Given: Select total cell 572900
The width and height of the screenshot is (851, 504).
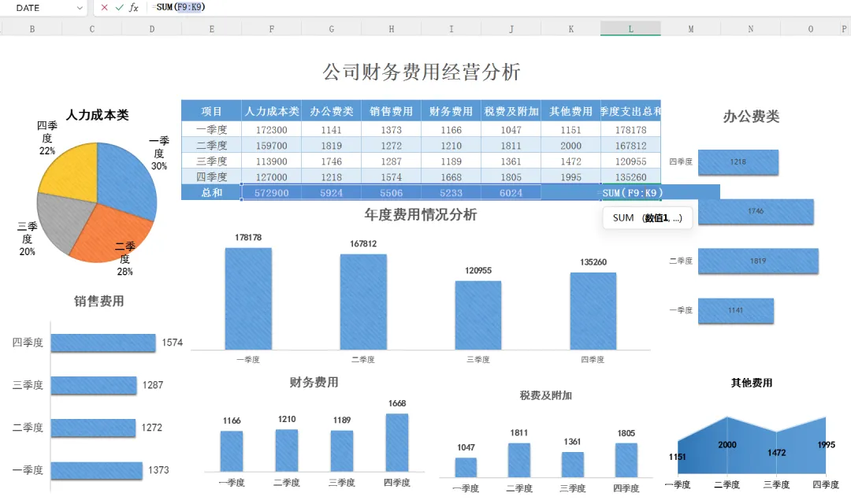Looking at the screenshot, I should tap(271, 193).
